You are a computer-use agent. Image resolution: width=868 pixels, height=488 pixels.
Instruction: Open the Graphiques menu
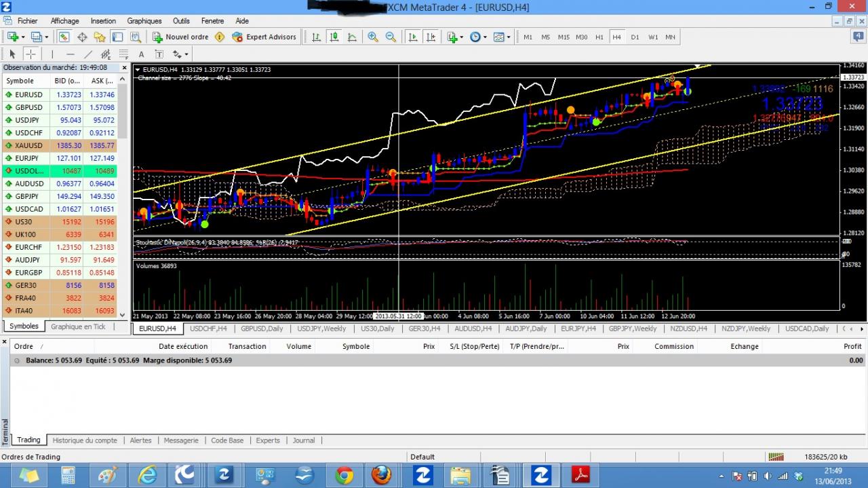[x=144, y=21]
